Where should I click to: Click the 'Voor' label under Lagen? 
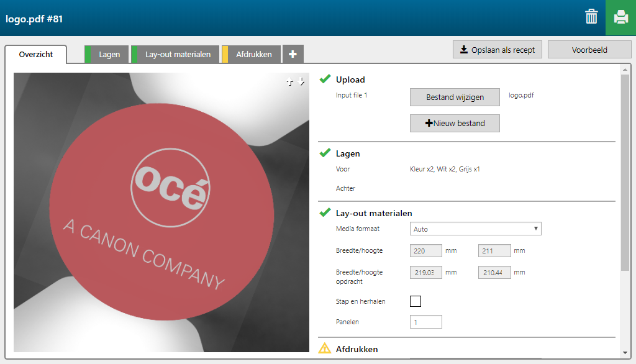(x=343, y=169)
